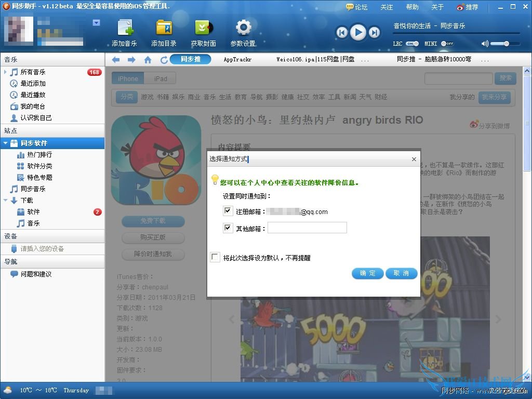
Task: Close the 选择通知方式 dialog
Action: (414, 159)
